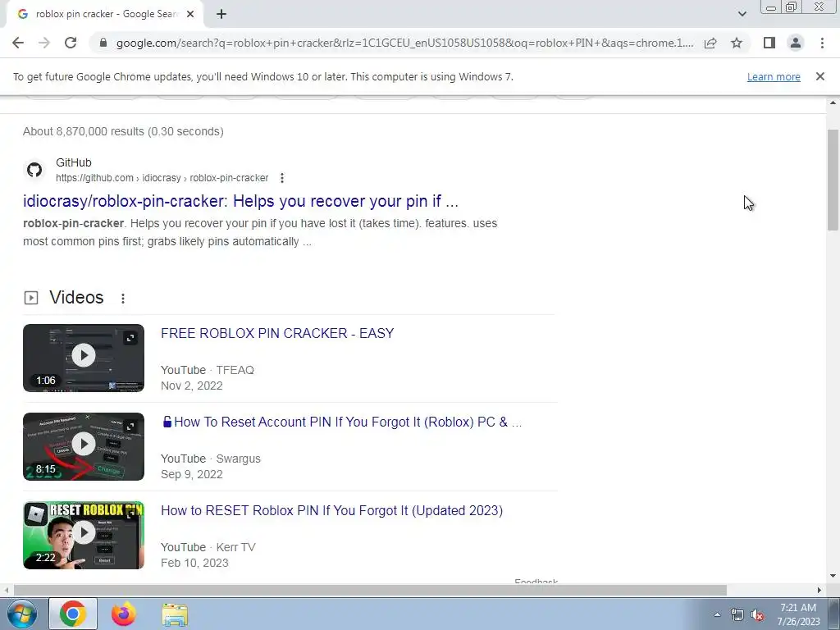View site info via the lock icon
The image size is (840, 630).
click(103, 43)
